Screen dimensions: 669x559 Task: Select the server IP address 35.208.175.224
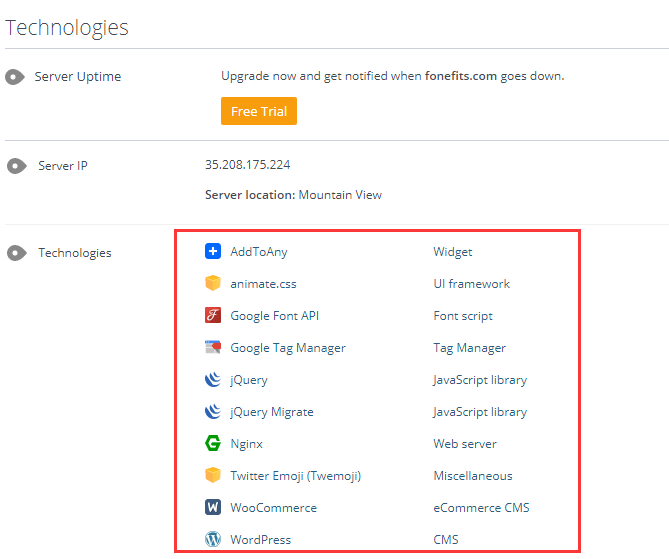point(247,165)
